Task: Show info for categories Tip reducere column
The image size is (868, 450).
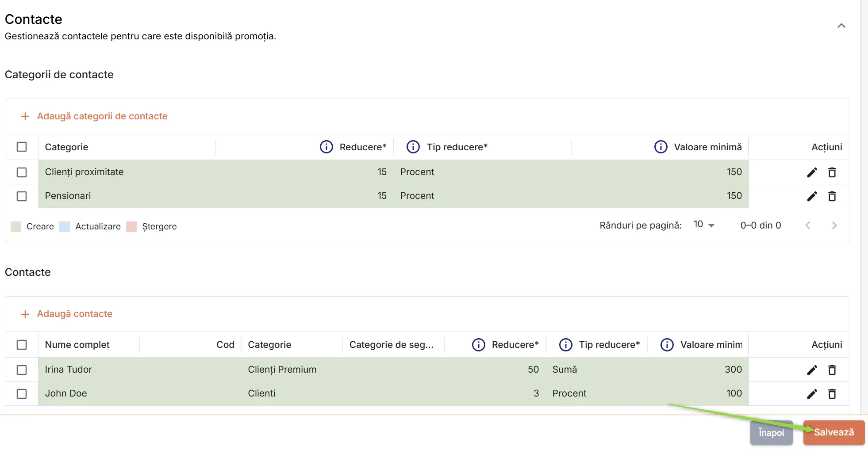Action: [x=413, y=147]
